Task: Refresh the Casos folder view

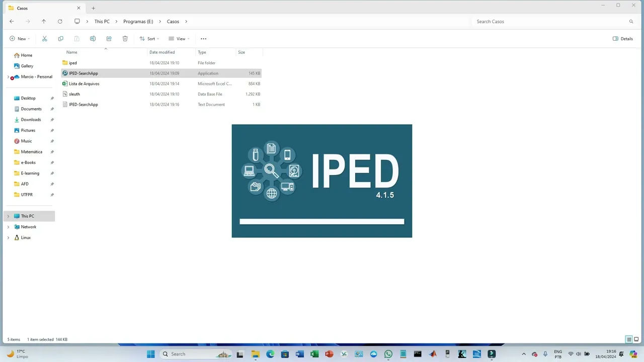Action: pyautogui.click(x=60, y=22)
